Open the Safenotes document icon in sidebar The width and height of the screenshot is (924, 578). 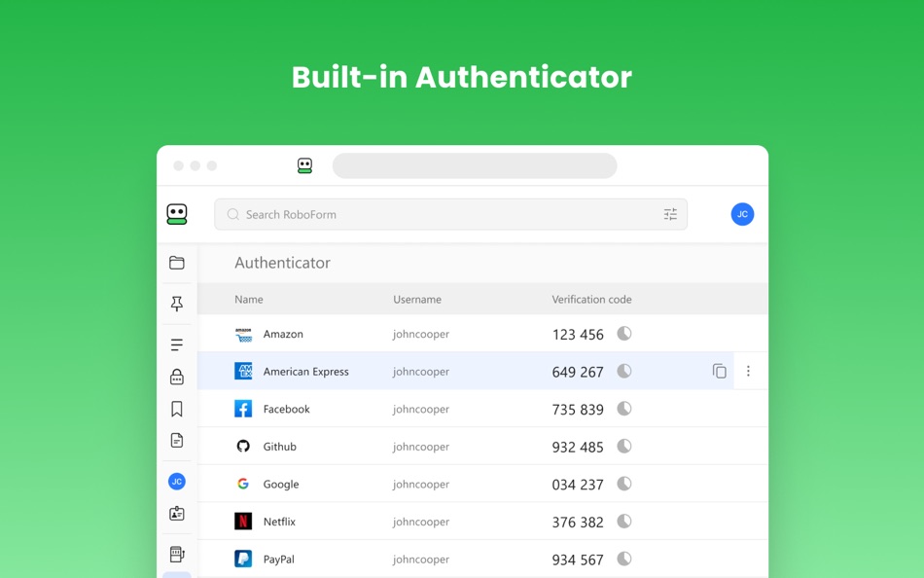[177, 440]
